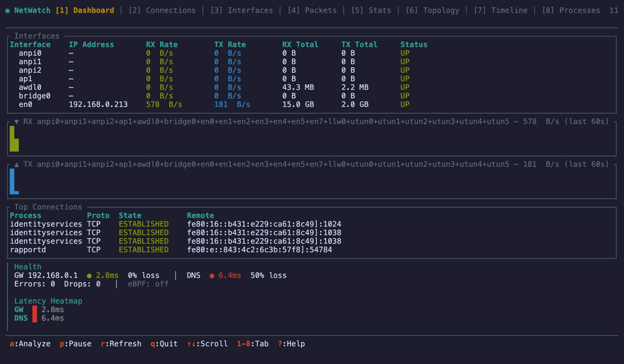Quit NetWatch using q:Quit
The height and width of the screenshot is (364, 624).
164,344
